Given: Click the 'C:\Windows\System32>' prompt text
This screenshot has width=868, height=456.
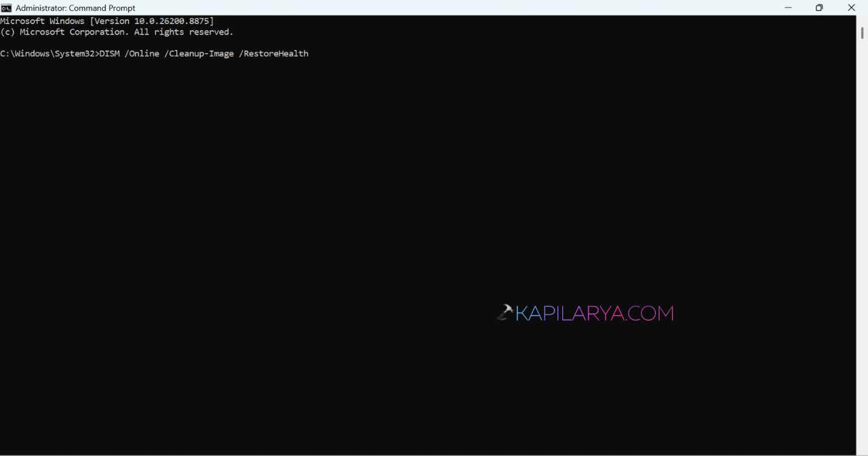Looking at the screenshot, I should (50, 54).
